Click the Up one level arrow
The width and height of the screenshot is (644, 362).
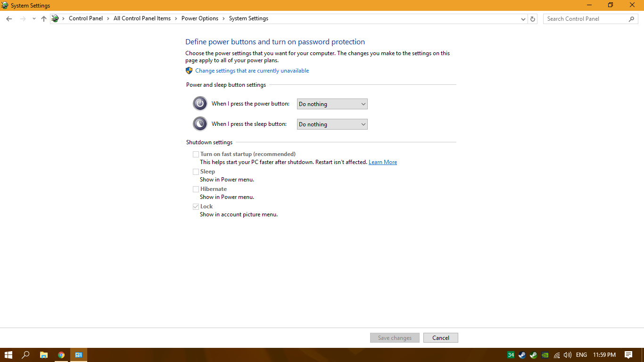(44, 19)
